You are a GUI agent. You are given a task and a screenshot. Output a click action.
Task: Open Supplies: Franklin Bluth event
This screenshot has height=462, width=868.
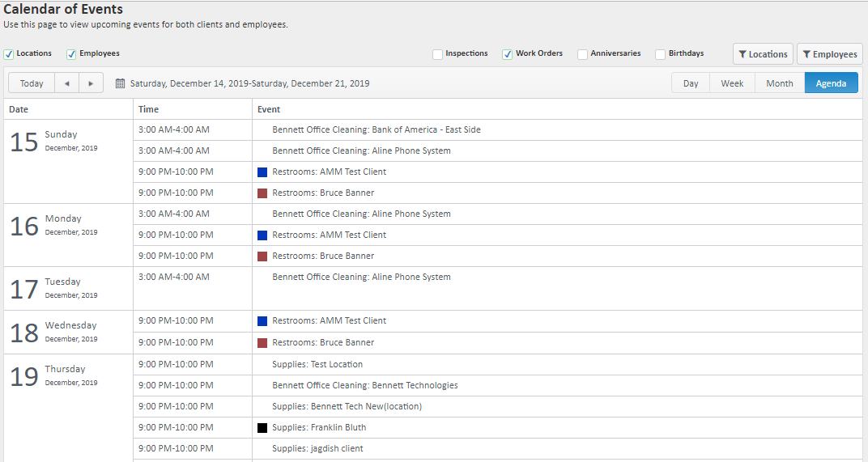coord(319,427)
